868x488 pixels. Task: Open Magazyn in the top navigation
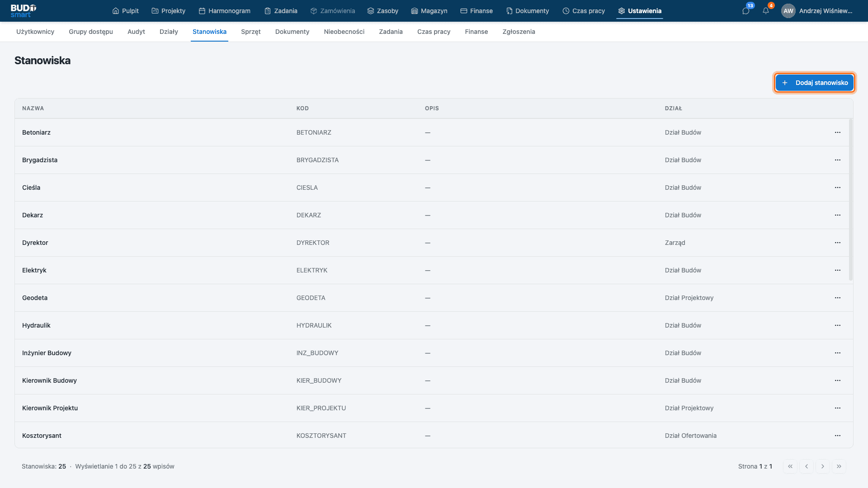click(x=429, y=11)
